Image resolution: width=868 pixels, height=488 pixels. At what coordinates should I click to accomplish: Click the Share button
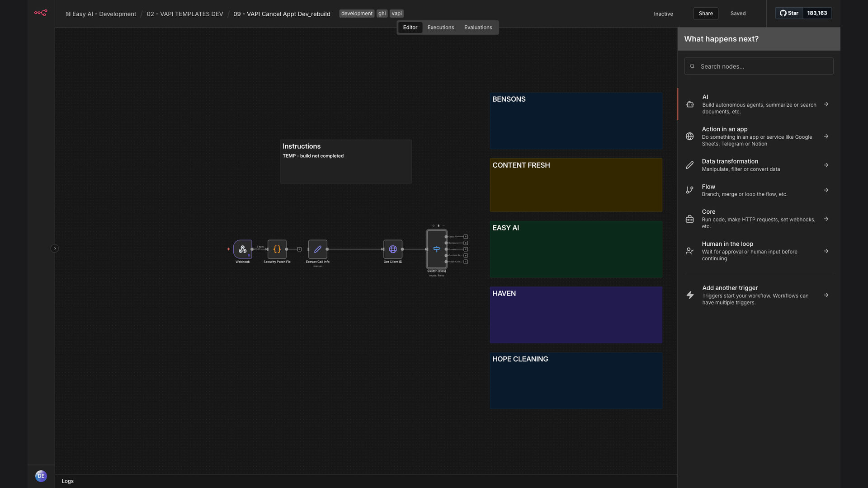point(706,14)
